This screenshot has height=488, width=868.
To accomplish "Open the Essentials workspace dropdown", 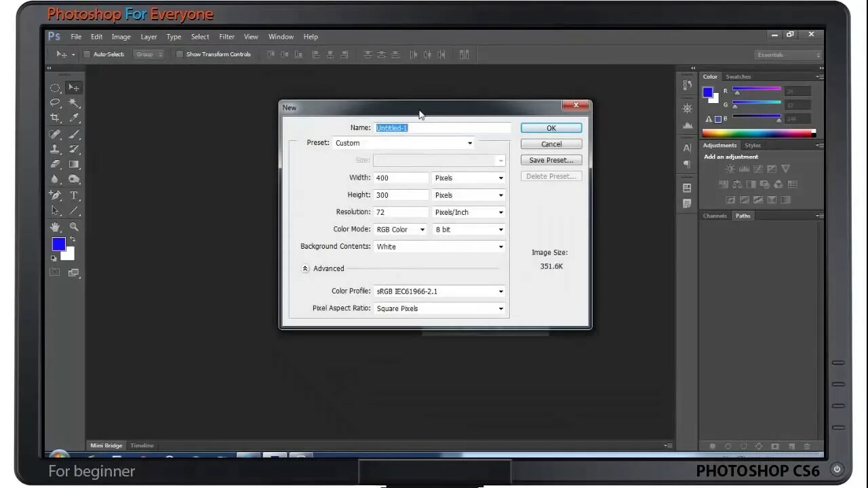I will click(788, 55).
